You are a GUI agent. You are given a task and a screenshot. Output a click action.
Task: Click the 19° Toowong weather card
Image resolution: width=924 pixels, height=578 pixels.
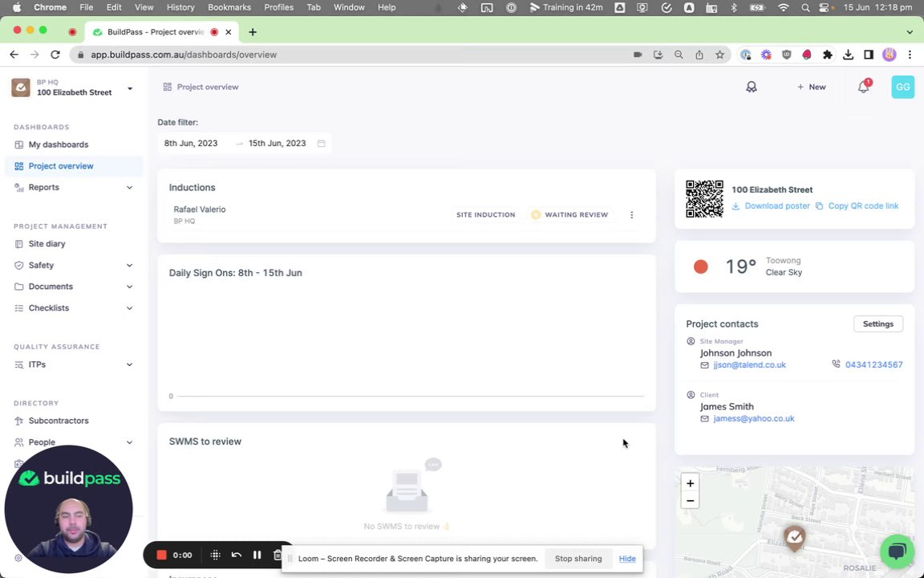794,267
